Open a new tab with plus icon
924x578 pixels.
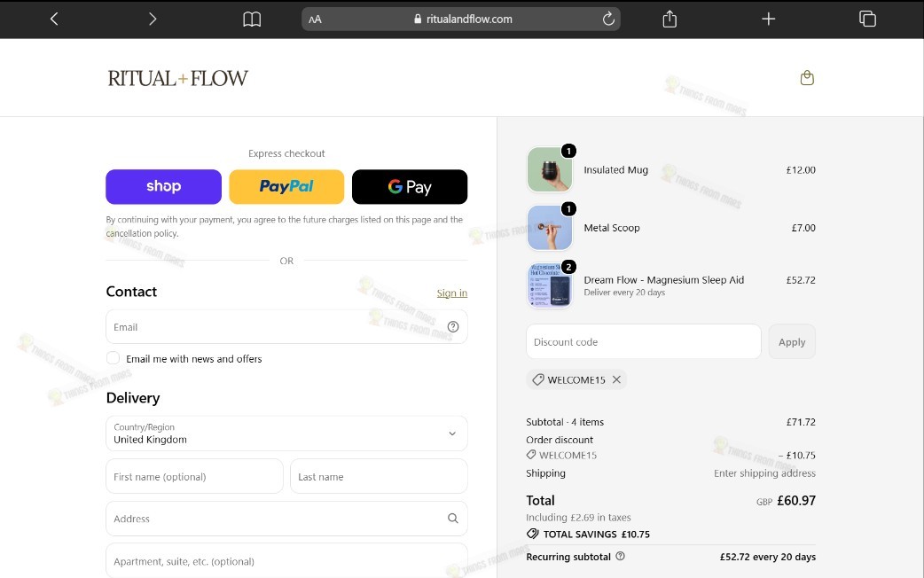coord(769,19)
